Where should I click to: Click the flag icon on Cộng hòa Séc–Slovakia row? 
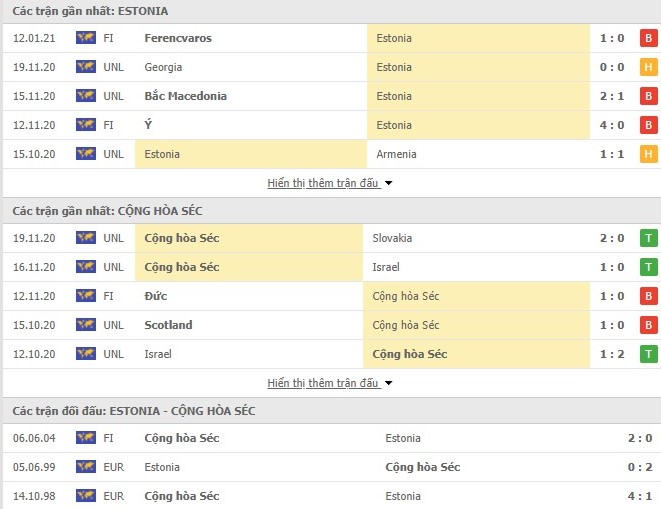click(x=85, y=238)
